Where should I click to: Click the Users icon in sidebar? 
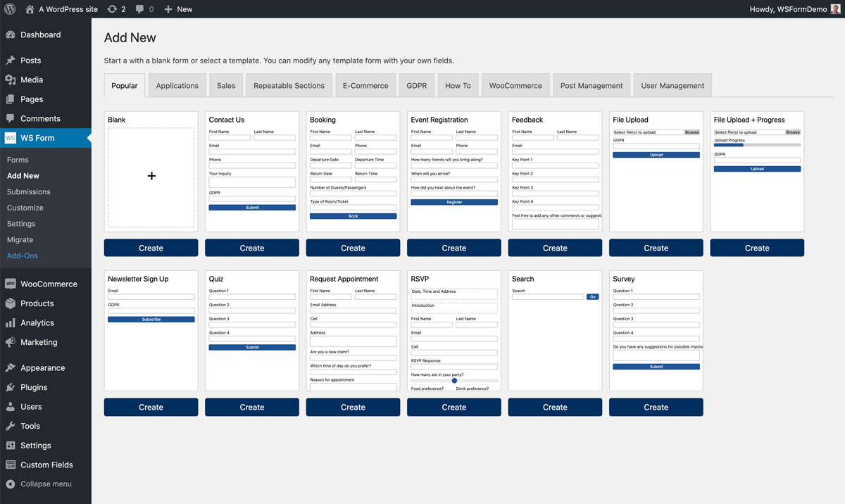(x=11, y=406)
